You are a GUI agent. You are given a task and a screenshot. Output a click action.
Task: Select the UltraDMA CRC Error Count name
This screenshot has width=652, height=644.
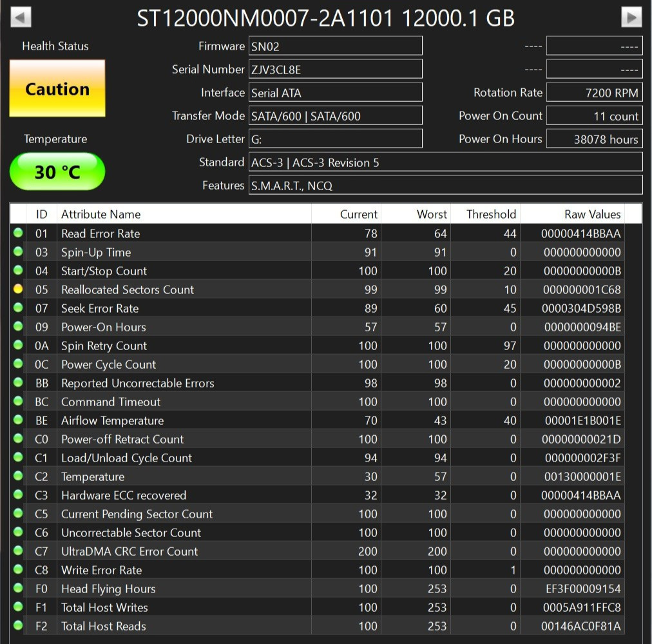[129, 551]
